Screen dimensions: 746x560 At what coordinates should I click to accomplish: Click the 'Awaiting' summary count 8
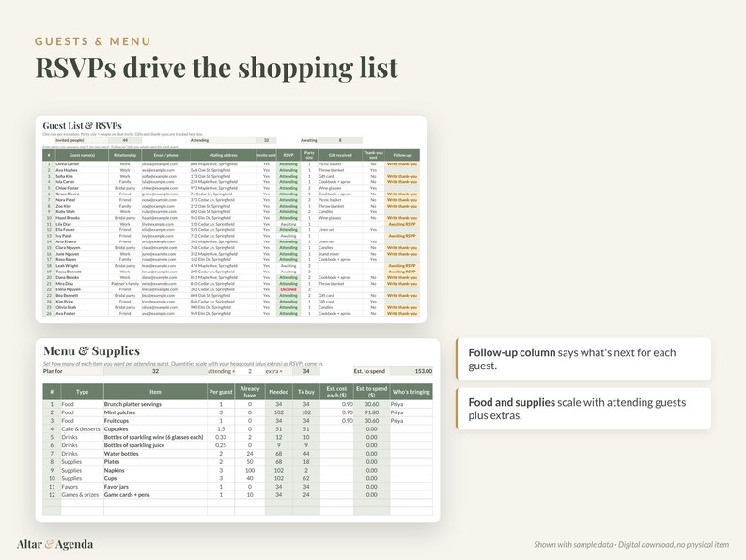pos(340,140)
